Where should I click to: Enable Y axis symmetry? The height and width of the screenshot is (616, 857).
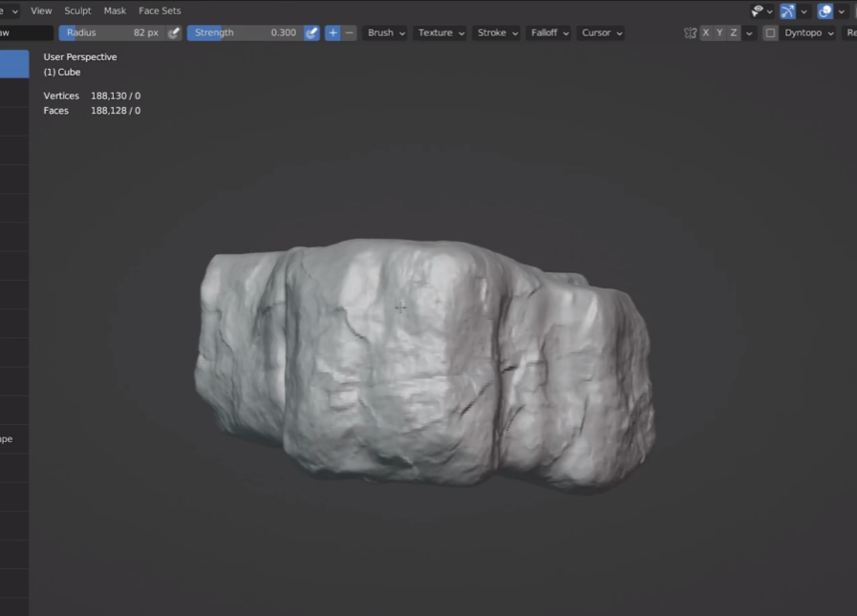pyautogui.click(x=719, y=32)
